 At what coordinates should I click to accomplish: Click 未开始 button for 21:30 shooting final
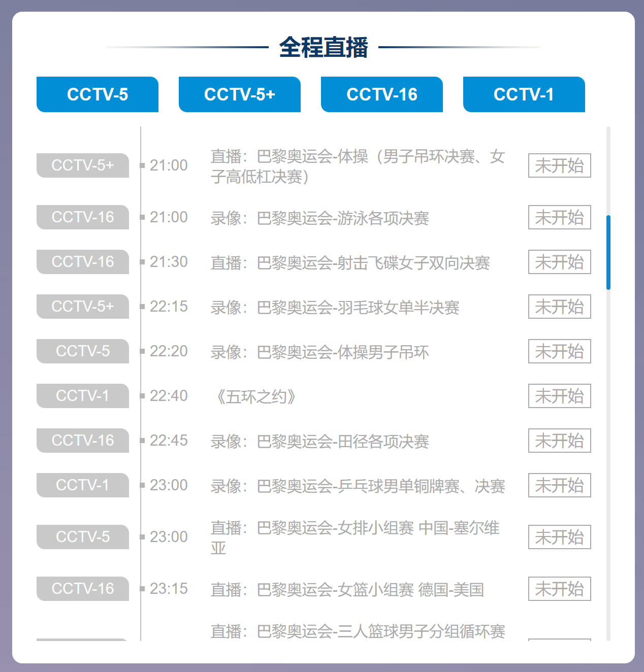(x=559, y=262)
